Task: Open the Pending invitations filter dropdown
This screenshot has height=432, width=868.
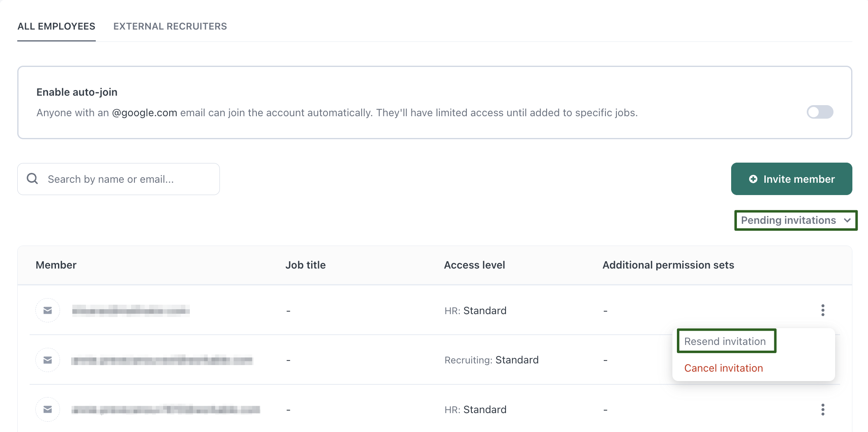Action: pos(788,221)
